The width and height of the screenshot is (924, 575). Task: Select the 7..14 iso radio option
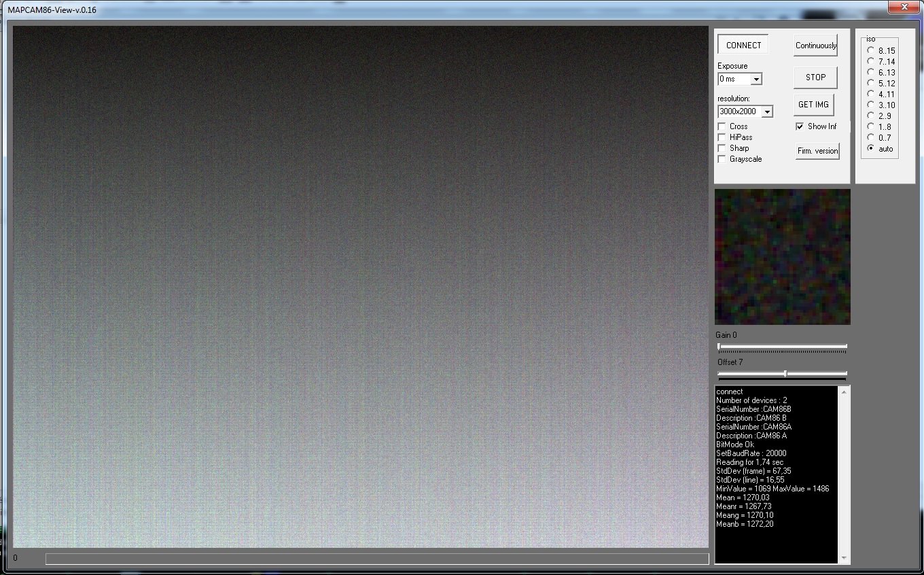click(871, 61)
